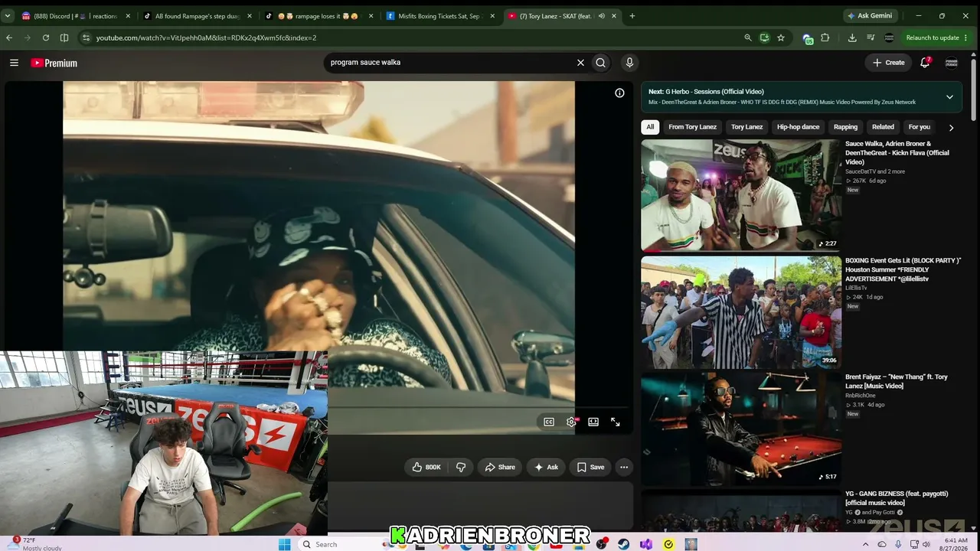
Task: Select the All filter chip
Action: 650,127
